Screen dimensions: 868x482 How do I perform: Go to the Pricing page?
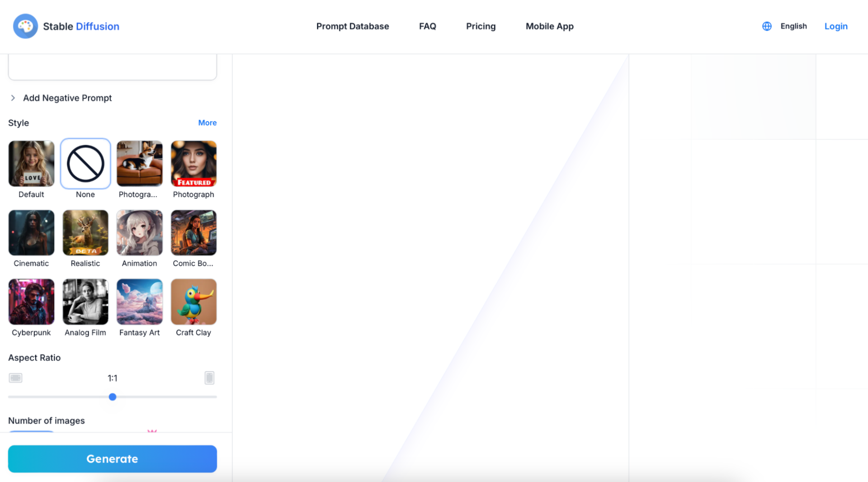point(481,26)
